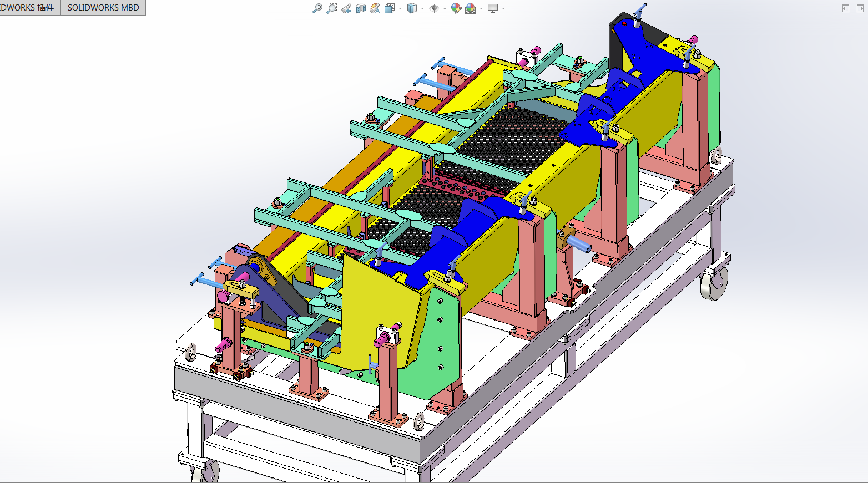
Task: Click the collapse left panel icon
Action: (846, 8)
